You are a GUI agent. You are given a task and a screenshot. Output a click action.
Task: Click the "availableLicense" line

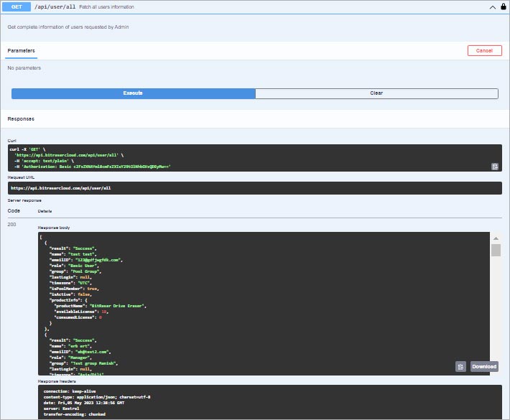click(81, 312)
